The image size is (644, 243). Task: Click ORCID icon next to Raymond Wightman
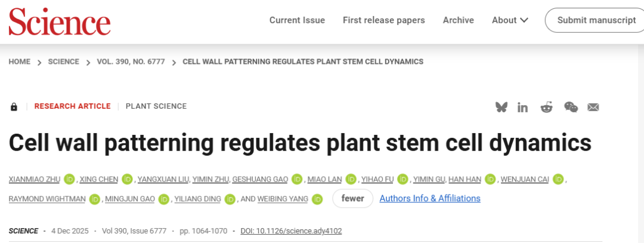(x=94, y=199)
